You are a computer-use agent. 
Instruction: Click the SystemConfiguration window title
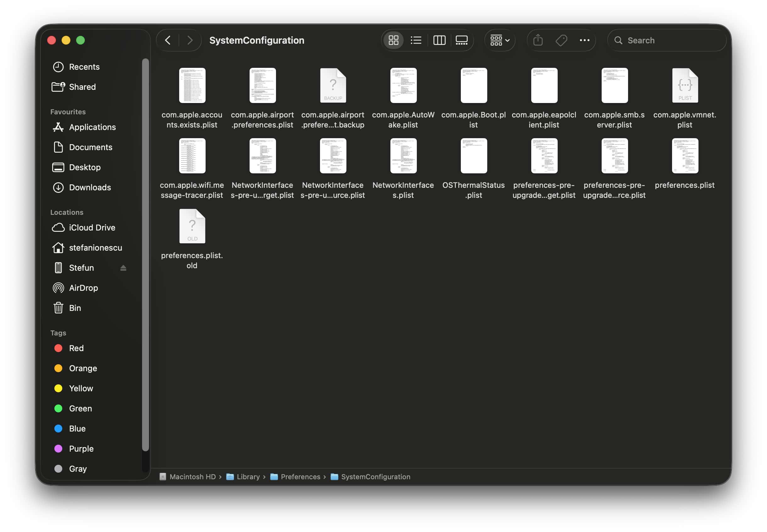pyautogui.click(x=257, y=40)
